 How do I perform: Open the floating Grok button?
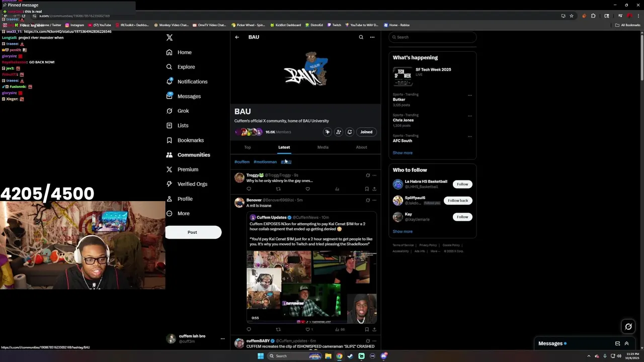point(628,327)
